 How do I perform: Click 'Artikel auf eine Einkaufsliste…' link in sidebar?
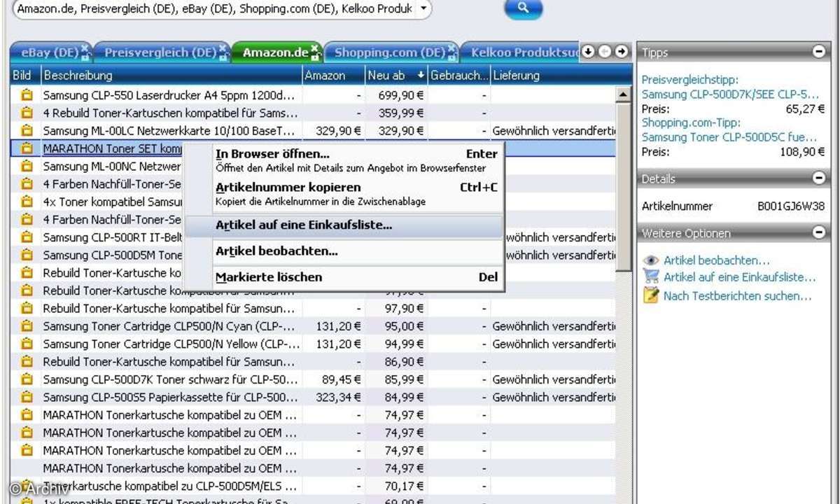(740, 278)
